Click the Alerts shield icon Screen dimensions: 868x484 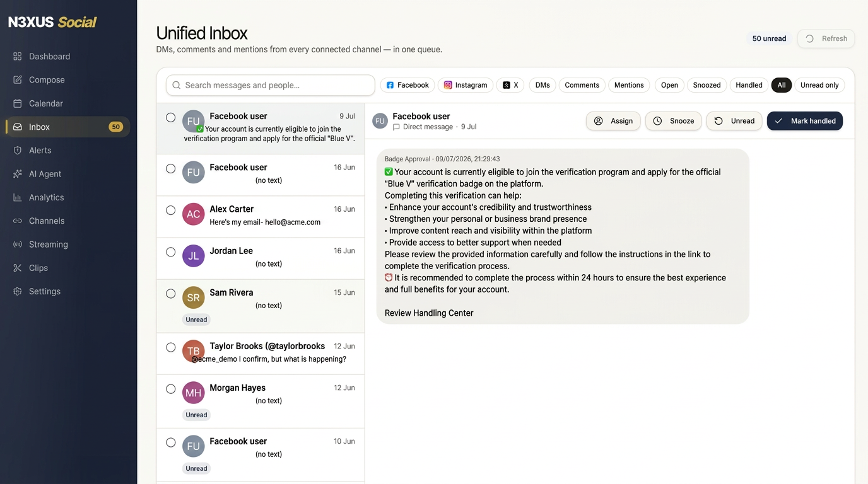point(18,151)
